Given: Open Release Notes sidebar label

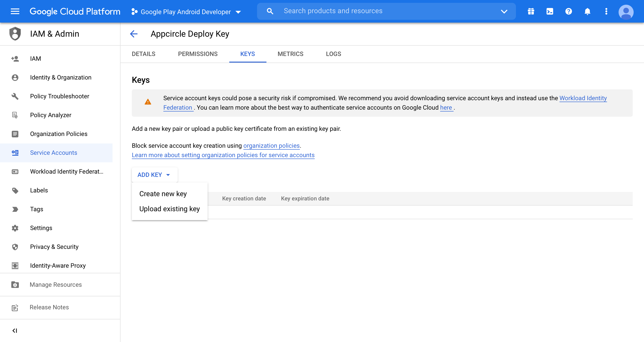Looking at the screenshot, I should (49, 307).
